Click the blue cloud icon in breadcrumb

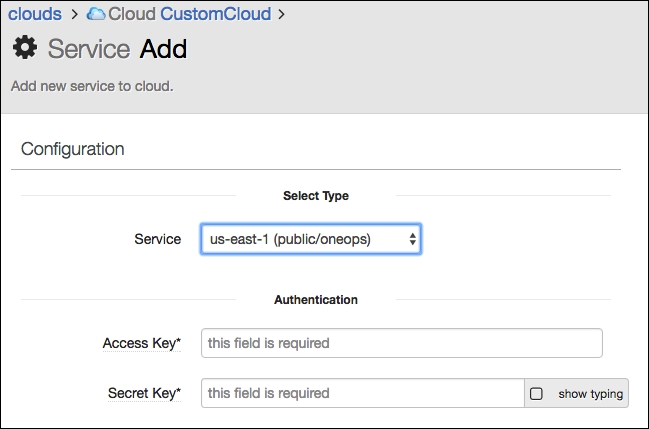[x=96, y=14]
